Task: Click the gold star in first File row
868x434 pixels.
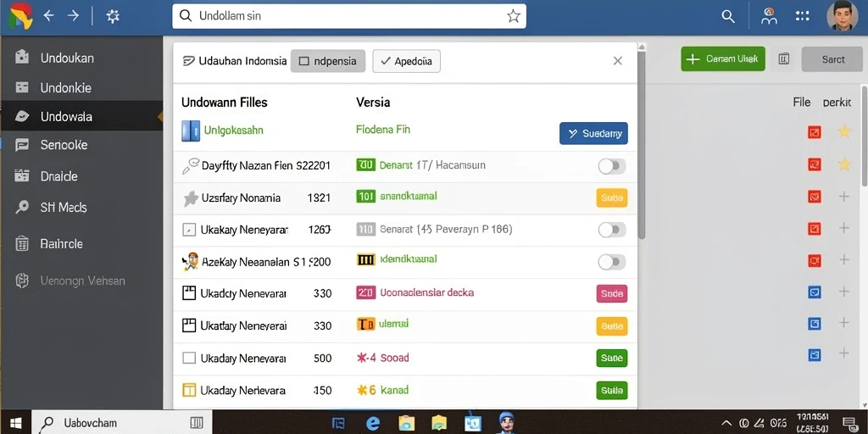Action: [x=843, y=131]
